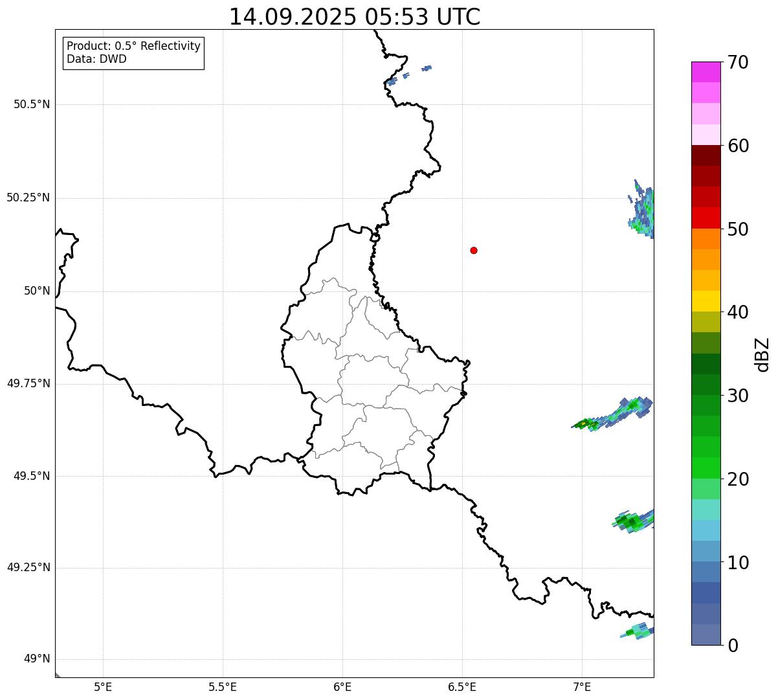Click the 50.5°N latitude label
Image resolution: width=778 pixels, height=700 pixels.
pyautogui.click(x=32, y=104)
